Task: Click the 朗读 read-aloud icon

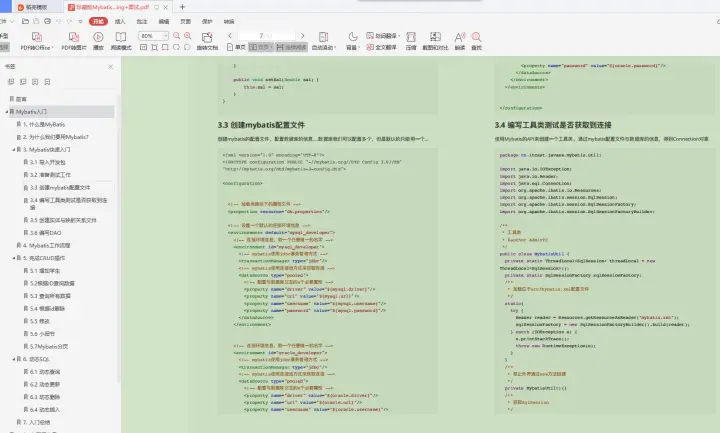Action: [460, 37]
